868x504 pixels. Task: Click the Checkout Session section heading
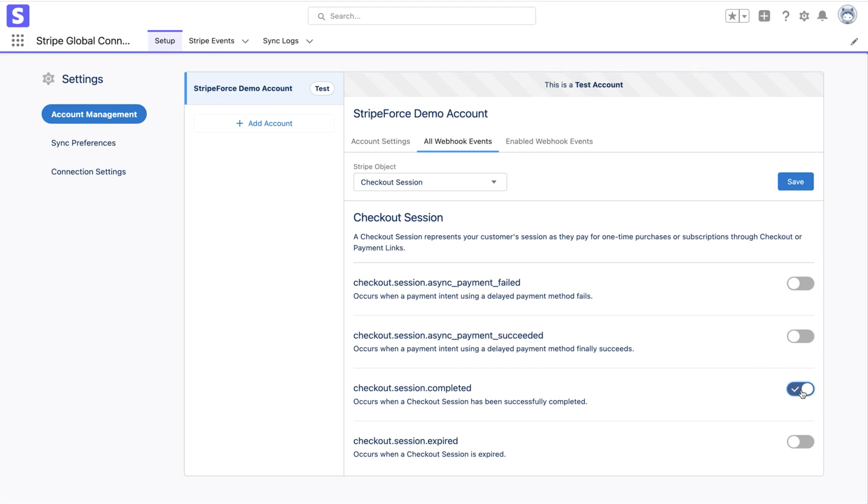point(398,217)
